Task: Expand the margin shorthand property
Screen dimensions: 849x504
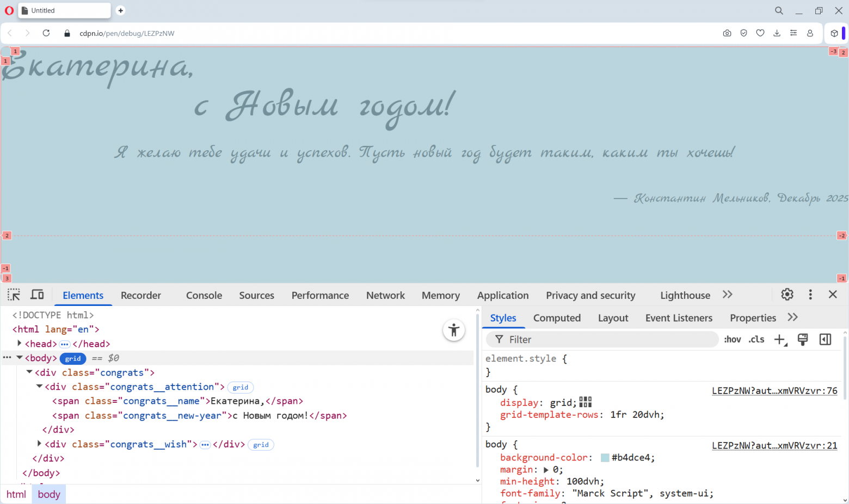Action: click(546, 470)
